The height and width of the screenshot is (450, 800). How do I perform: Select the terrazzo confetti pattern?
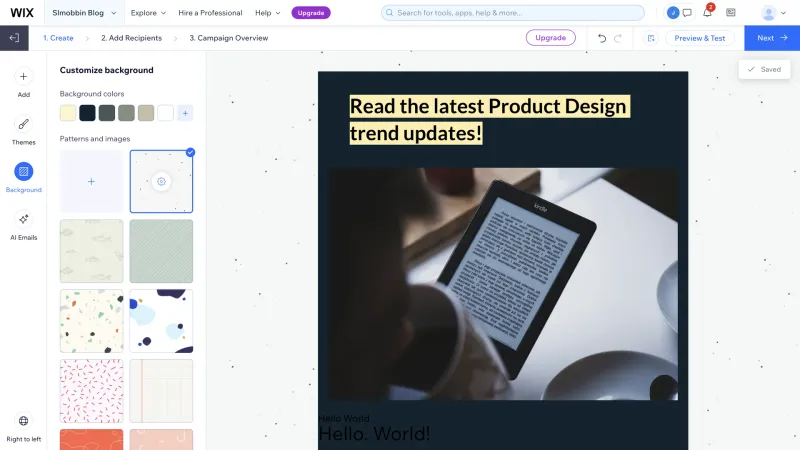91,321
